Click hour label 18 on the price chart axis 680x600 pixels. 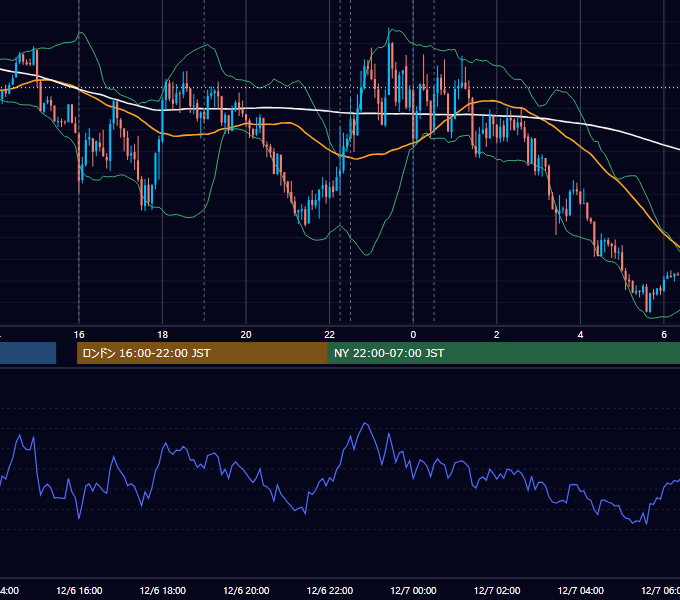163,334
